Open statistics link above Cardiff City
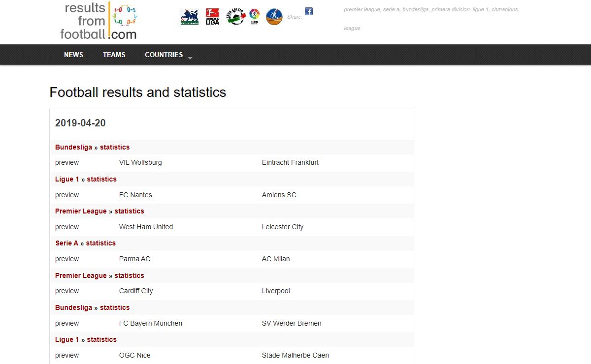The width and height of the screenshot is (591, 364). [130, 275]
